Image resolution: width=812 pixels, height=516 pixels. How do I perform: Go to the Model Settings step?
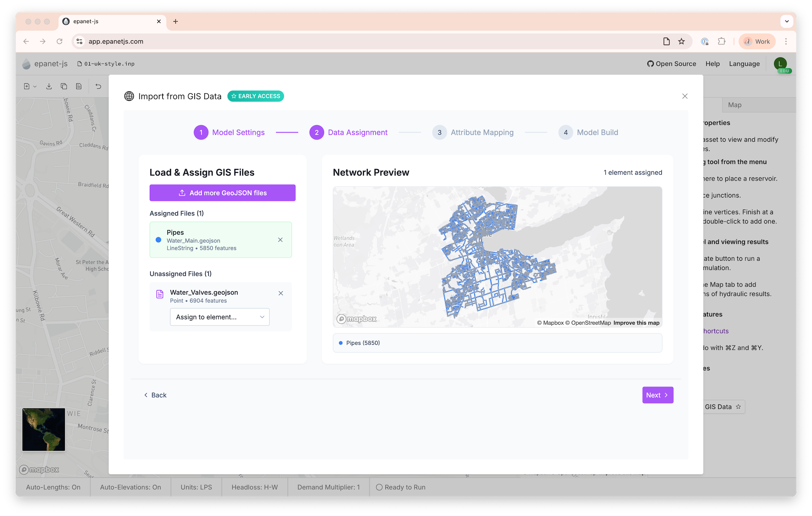pyautogui.click(x=229, y=132)
